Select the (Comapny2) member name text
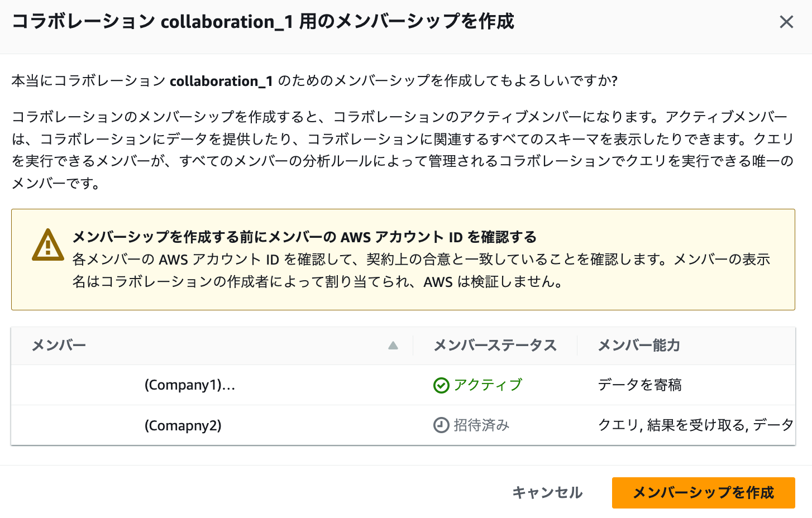 pyautogui.click(x=183, y=426)
